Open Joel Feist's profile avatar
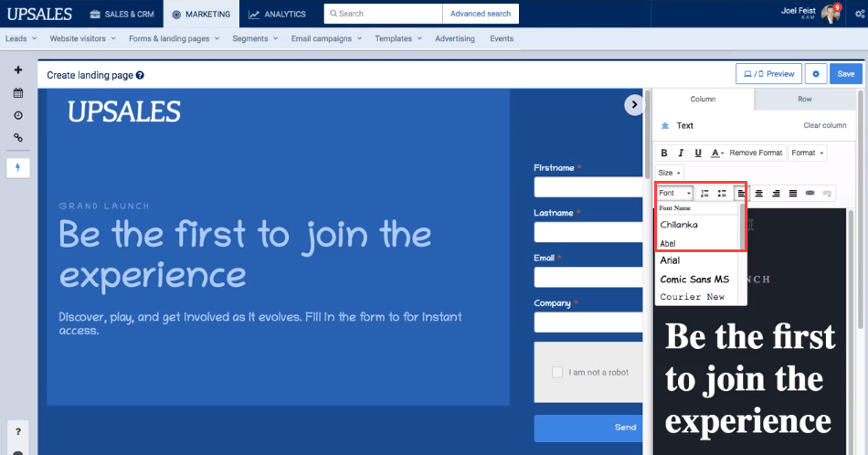This screenshot has width=868, height=455. tap(831, 14)
